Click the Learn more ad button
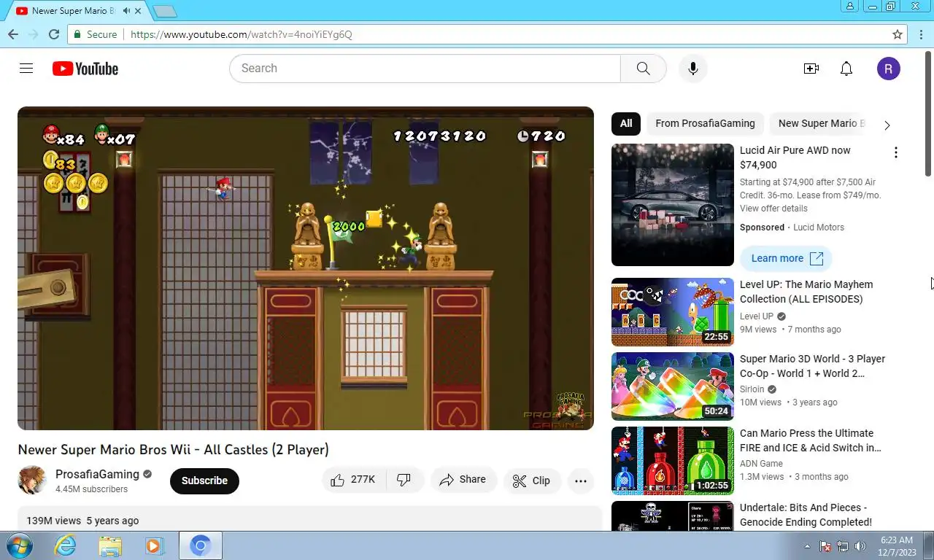 pyautogui.click(x=787, y=258)
